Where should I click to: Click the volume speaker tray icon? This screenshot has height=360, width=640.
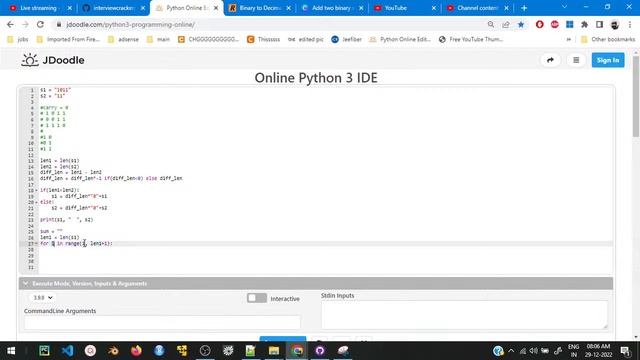pos(533,351)
